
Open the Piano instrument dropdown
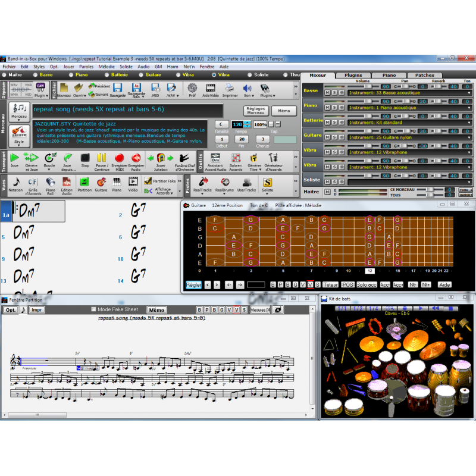410,108
